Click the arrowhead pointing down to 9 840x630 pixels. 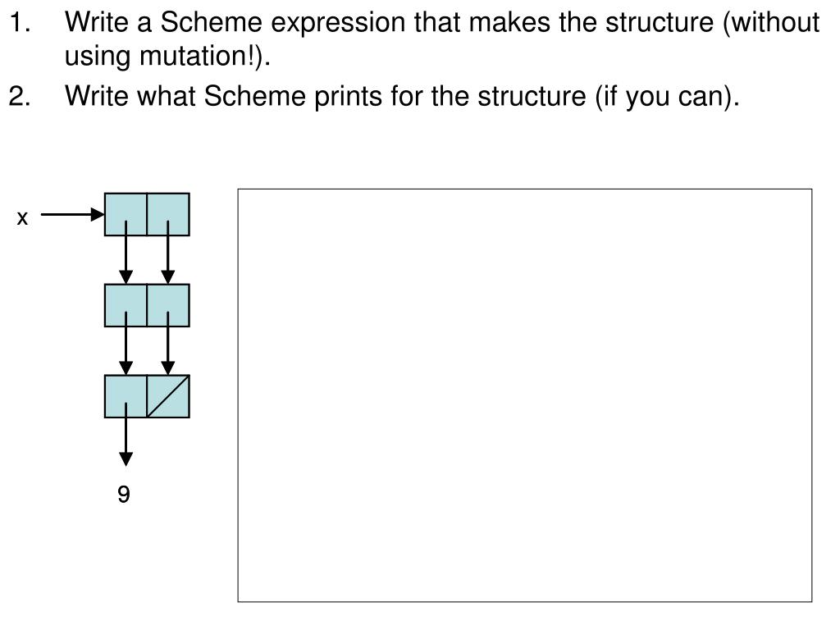[126, 459]
